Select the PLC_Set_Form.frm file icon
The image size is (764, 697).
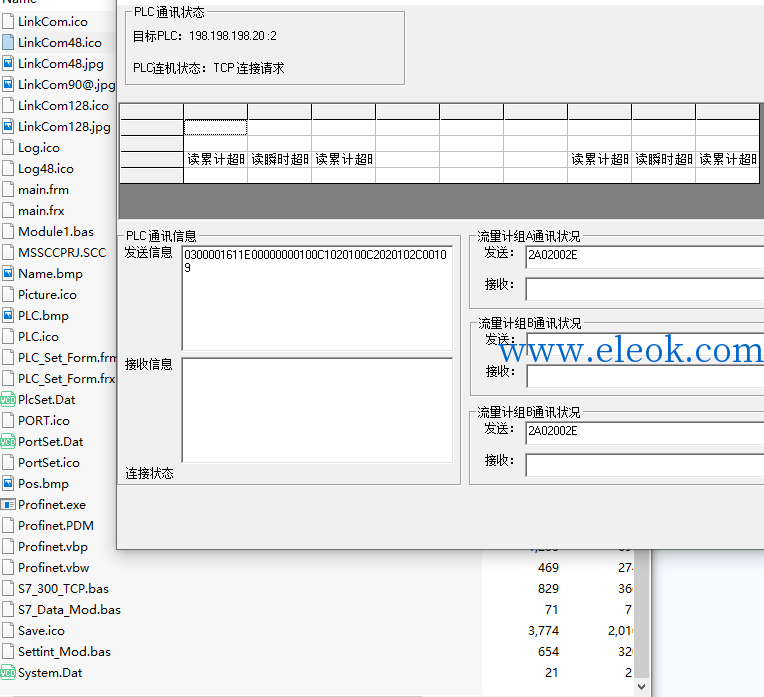(8, 357)
